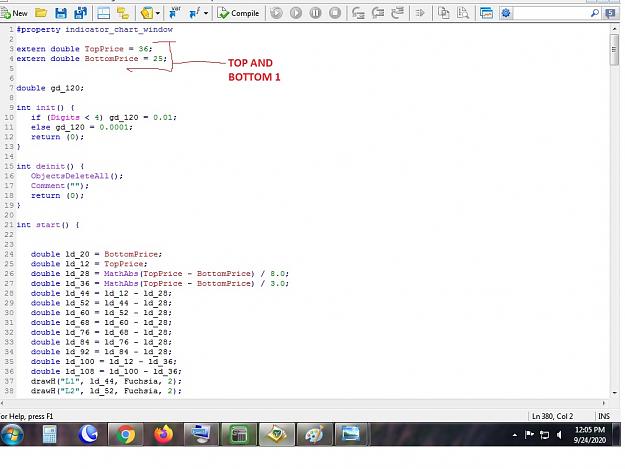Click the New file button
This screenshot has width=625, height=469.
coord(14,13)
